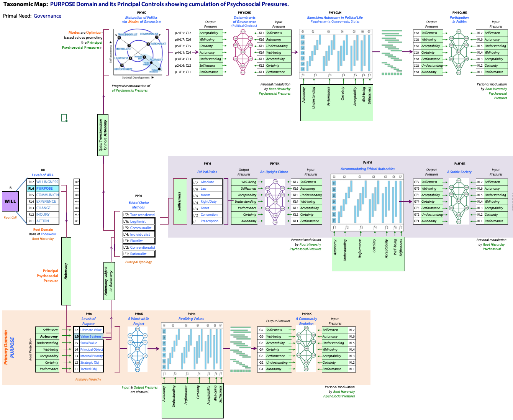This screenshot has height=420, width=513.
Task: Select the highlighted RL6 PURPOSE row
Action: coord(43,189)
